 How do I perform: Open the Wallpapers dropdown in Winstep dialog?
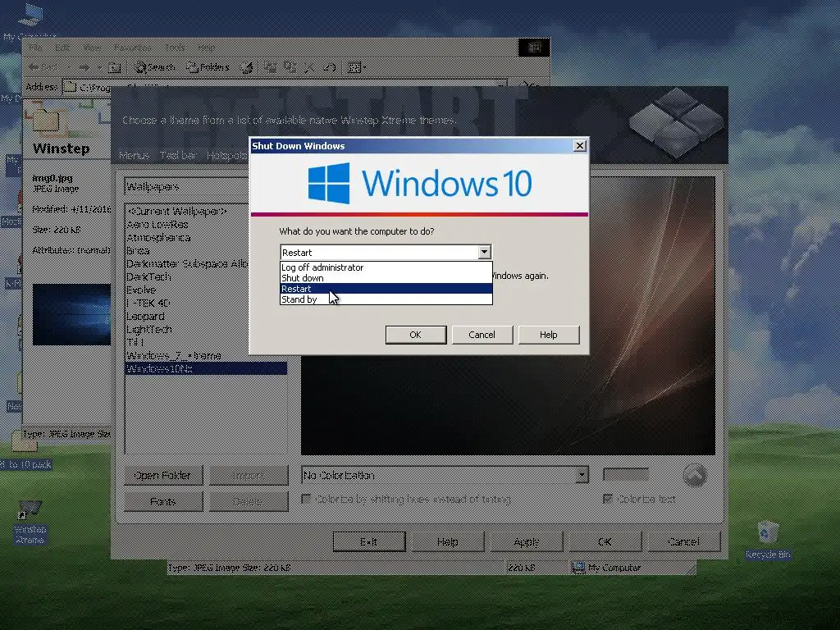(x=206, y=186)
